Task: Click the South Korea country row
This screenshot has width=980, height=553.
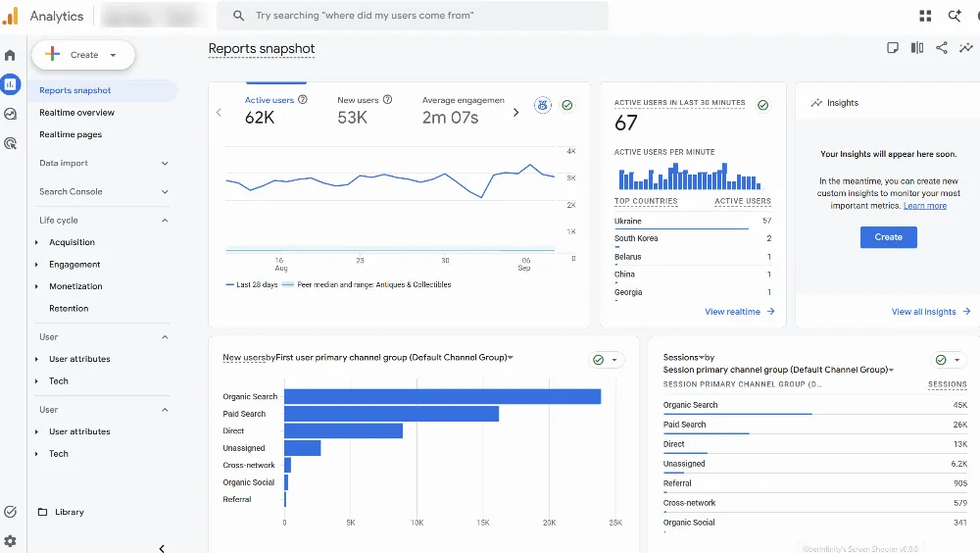Action: click(x=693, y=239)
